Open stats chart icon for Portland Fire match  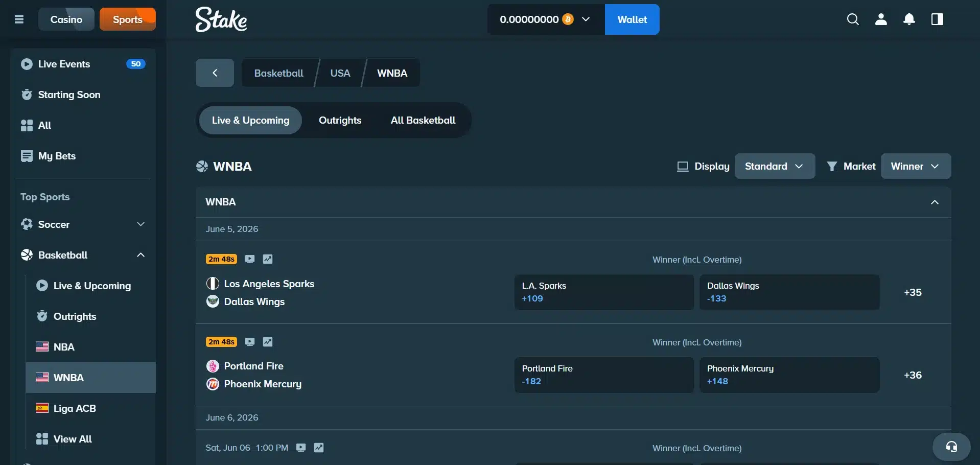pos(268,342)
